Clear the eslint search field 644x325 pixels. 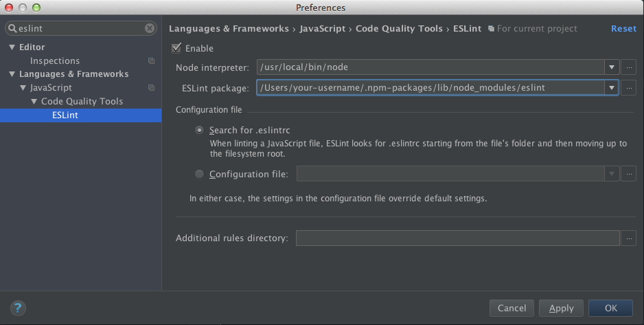[150, 28]
